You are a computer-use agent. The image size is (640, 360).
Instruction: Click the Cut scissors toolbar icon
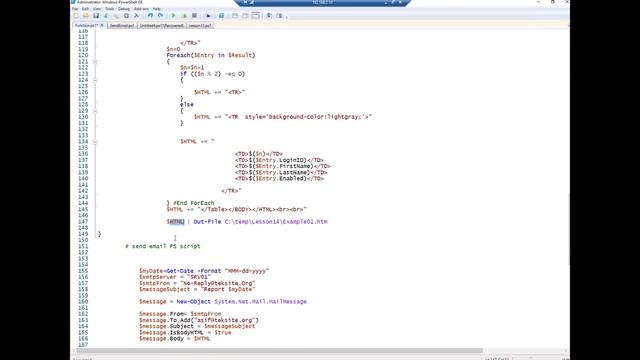[106, 16]
